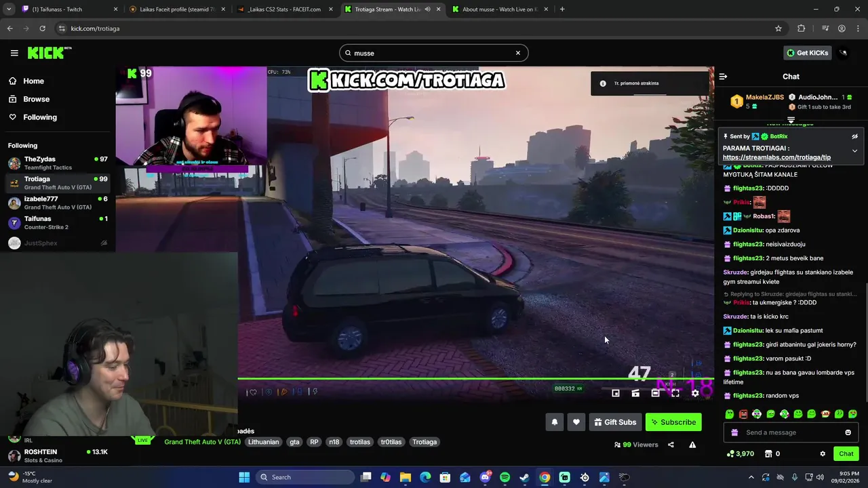Screen dimensions: 868x488
Task: Expand the pinned message chevron
Action: (x=854, y=150)
